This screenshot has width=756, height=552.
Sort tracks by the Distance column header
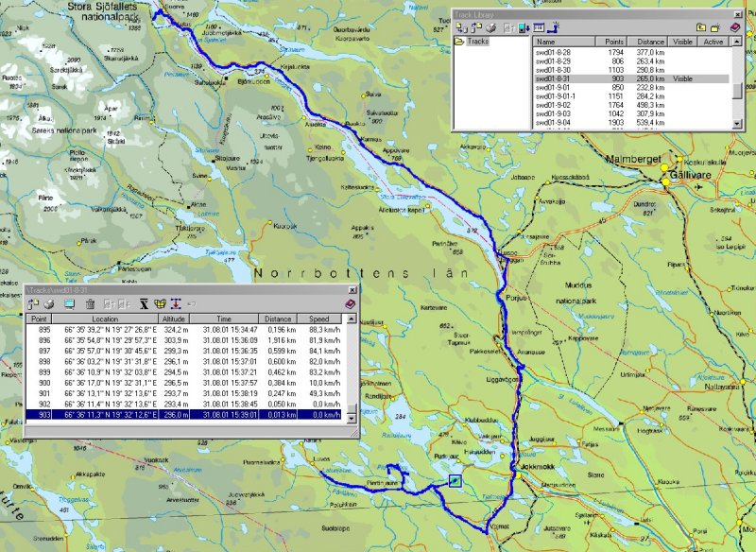(x=651, y=42)
